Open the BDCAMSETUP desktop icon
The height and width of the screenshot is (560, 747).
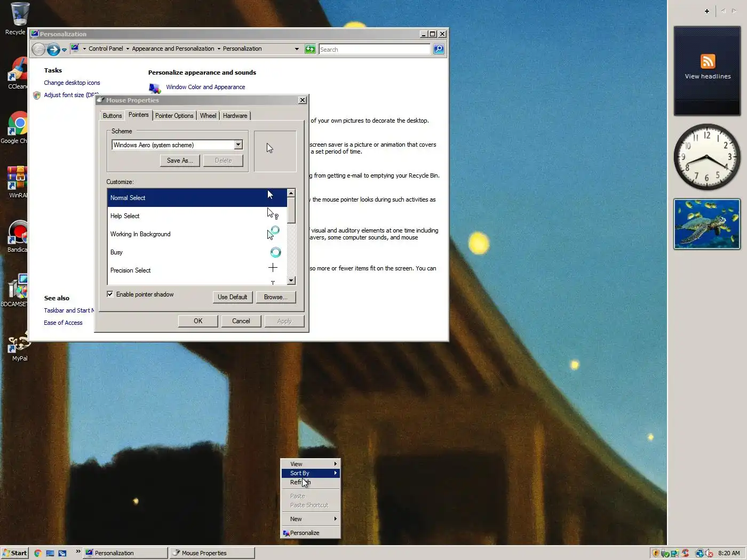pyautogui.click(x=15, y=291)
